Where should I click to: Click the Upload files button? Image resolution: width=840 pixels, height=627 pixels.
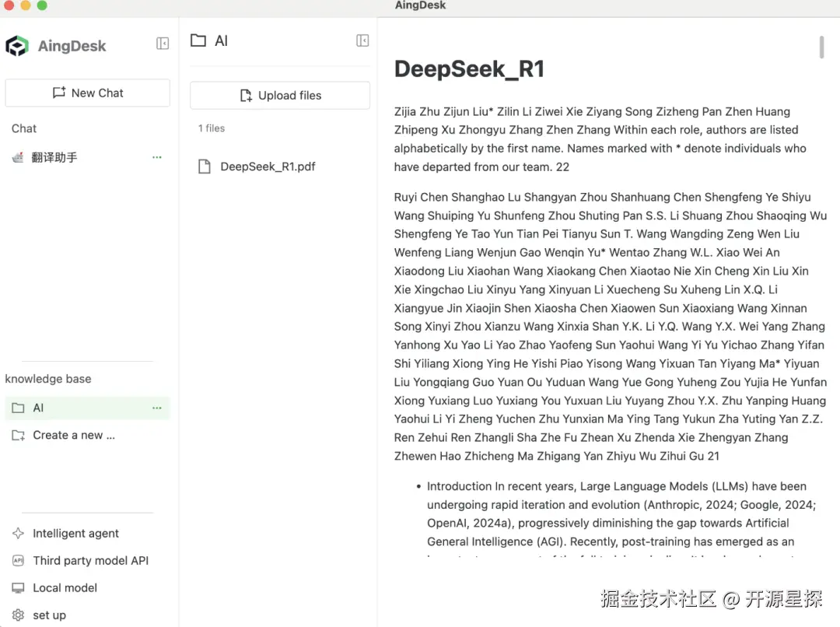coord(280,96)
